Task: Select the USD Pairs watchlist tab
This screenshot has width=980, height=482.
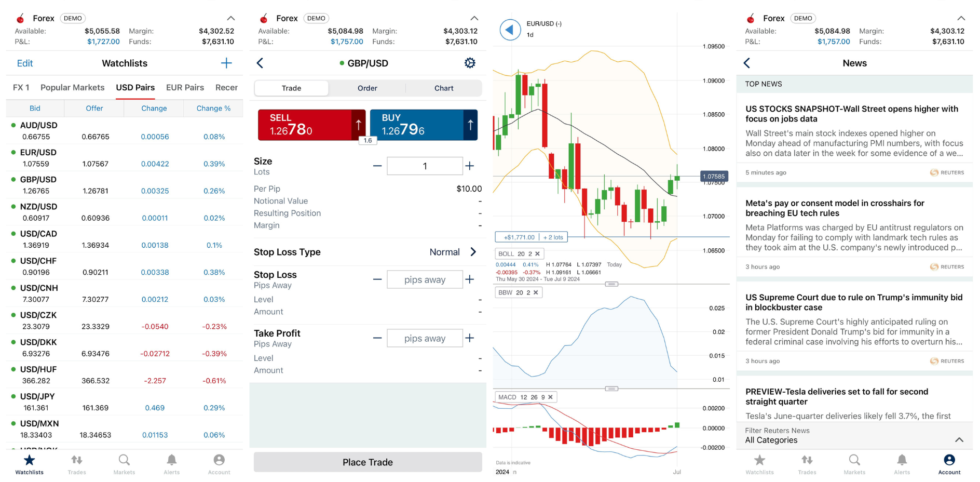Action: tap(135, 87)
